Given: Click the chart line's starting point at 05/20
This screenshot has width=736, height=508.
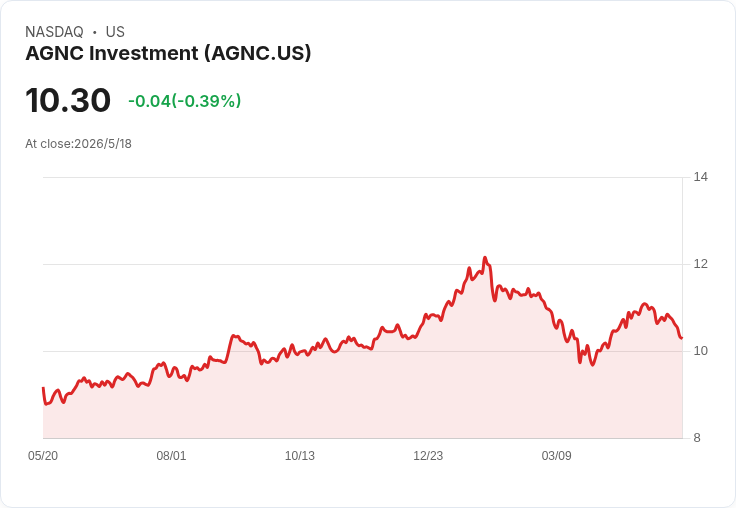Looking at the screenshot, I should [43, 388].
